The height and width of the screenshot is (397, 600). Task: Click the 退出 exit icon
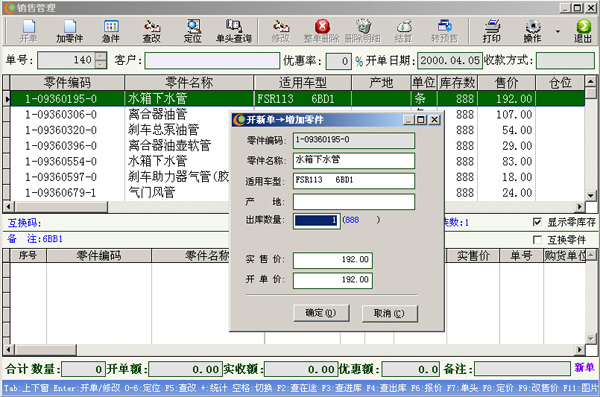pos(583,31)
